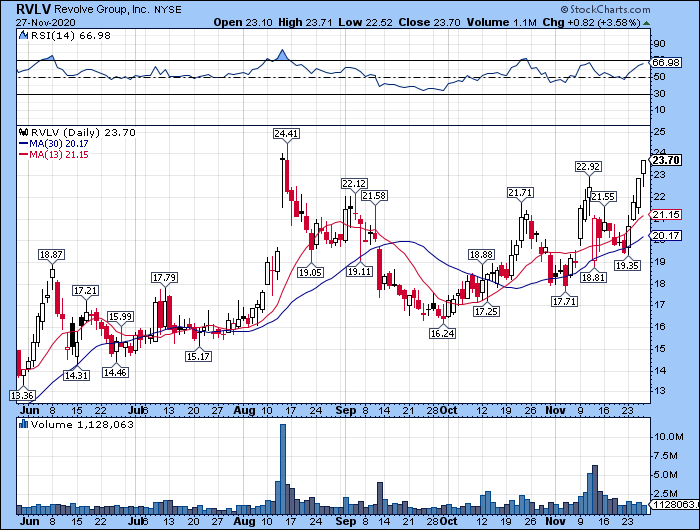Click the green up-triangle after Chg percentage

pos(646,23)
